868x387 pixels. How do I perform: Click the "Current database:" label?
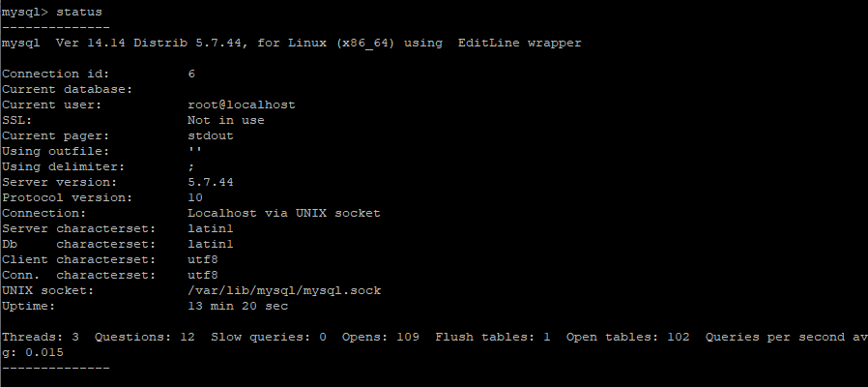click(x=67, y=89)
